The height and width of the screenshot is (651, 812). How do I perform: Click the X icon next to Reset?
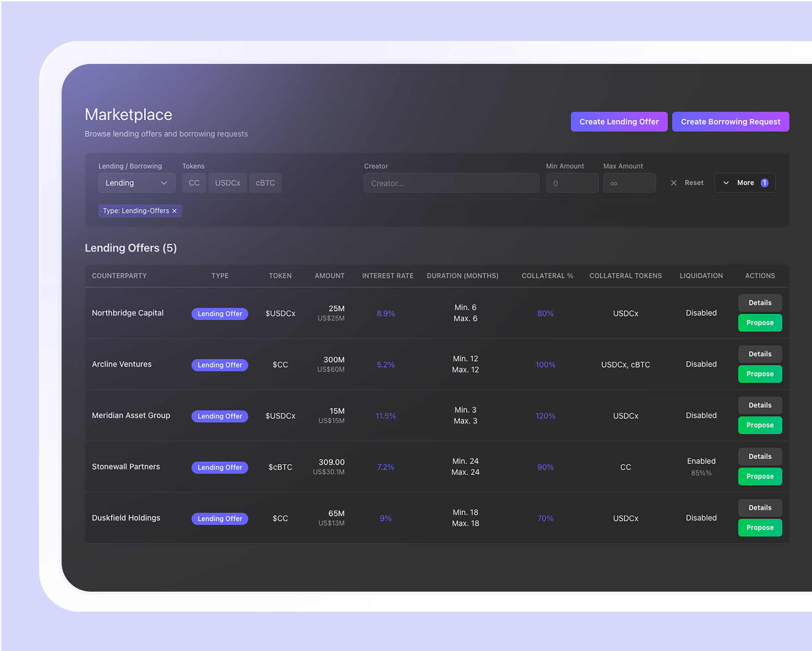[x=673, y=183]
